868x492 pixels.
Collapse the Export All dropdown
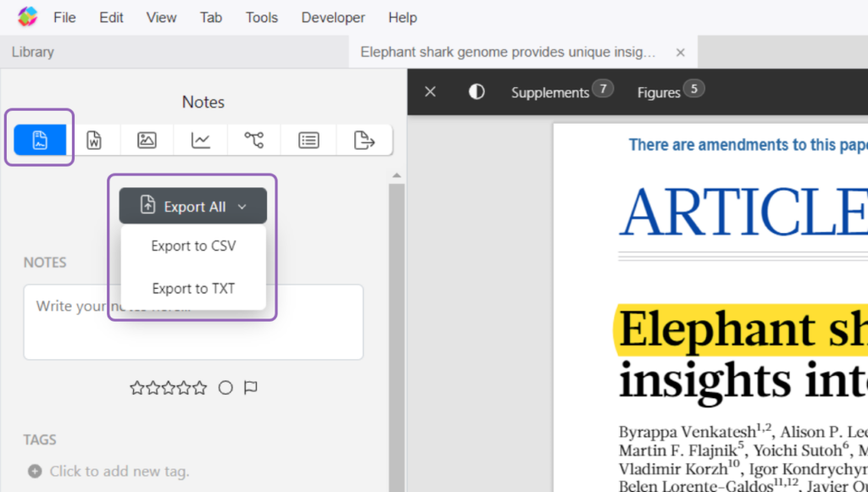coord(193,206)
